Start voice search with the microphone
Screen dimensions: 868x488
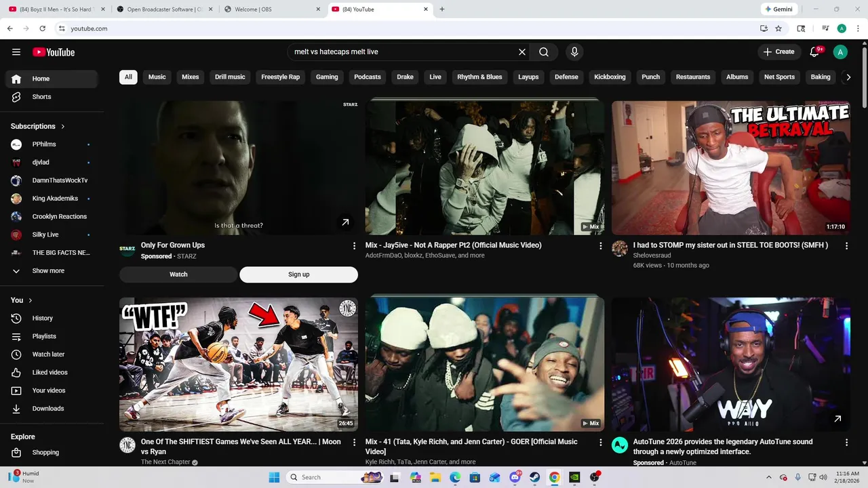coord(574,52)
